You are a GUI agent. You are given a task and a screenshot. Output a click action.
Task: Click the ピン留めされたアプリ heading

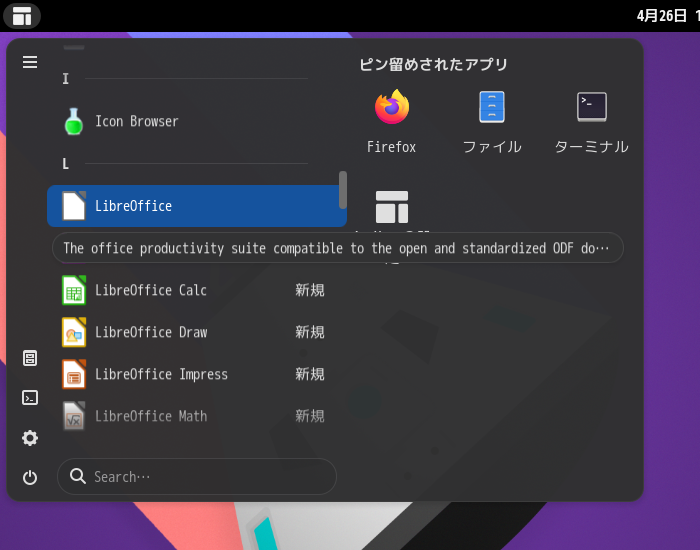(x=433, y=64)
